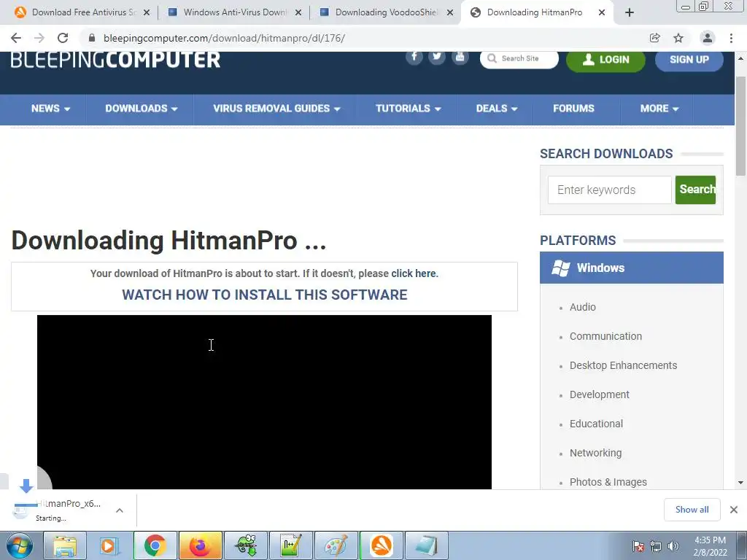This screenshot has width=747, height=560.
Task: Expand the NEWS menu
Action: [50, 109]
